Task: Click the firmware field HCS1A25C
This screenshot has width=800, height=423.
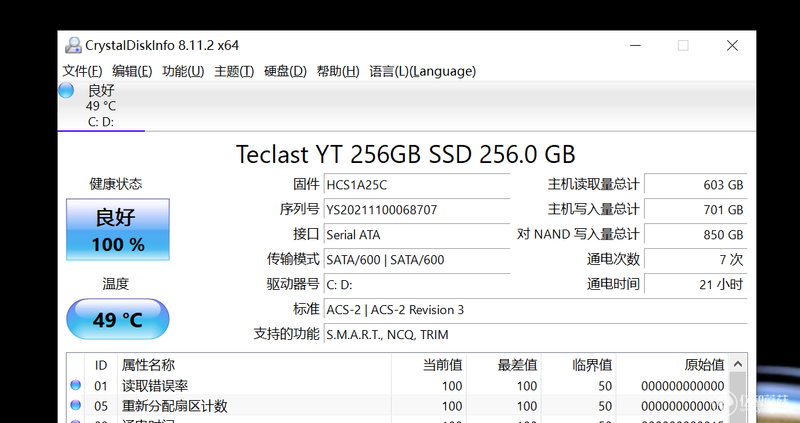Action: click(417, 184)
